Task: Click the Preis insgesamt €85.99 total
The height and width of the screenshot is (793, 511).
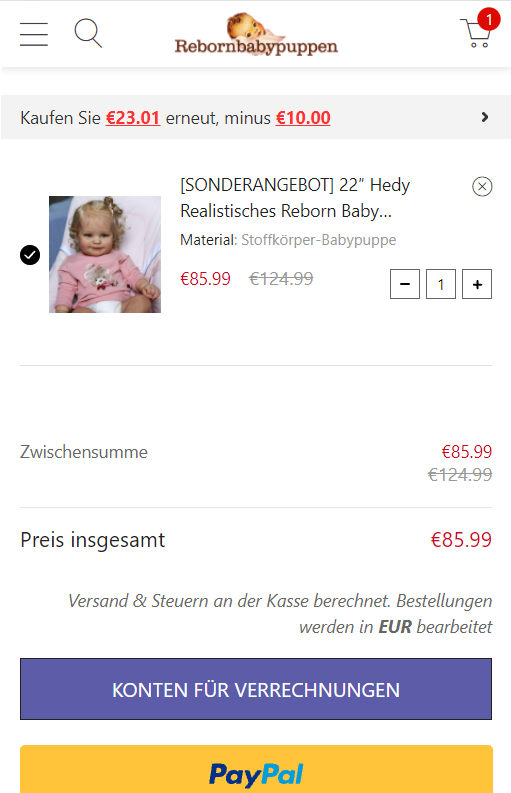Action: pos(461,540)
